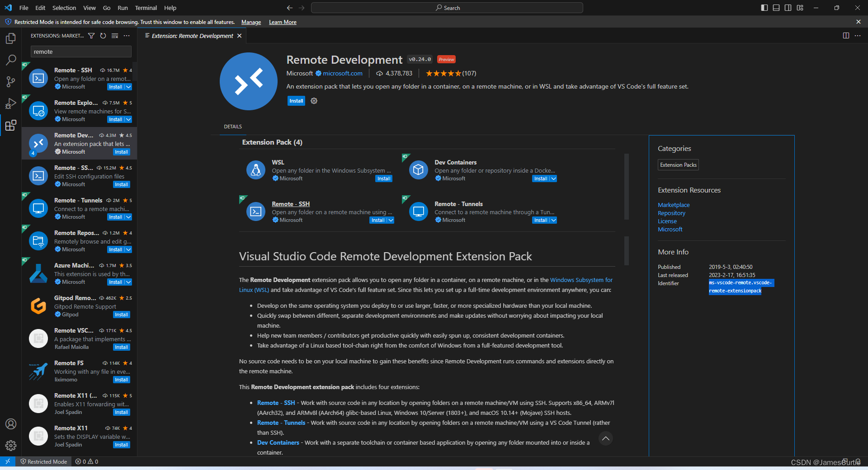The image size is (868, 470).
Task: Open the Marketplace resource link
Action: (674, 205)
